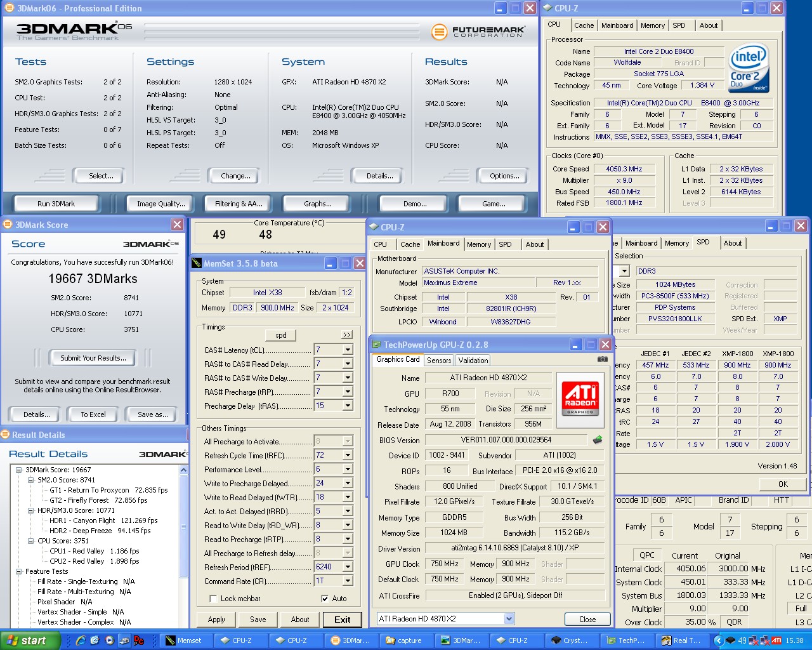Click the OK button in the CPU-Z SPD window

[x=783, y=484]
